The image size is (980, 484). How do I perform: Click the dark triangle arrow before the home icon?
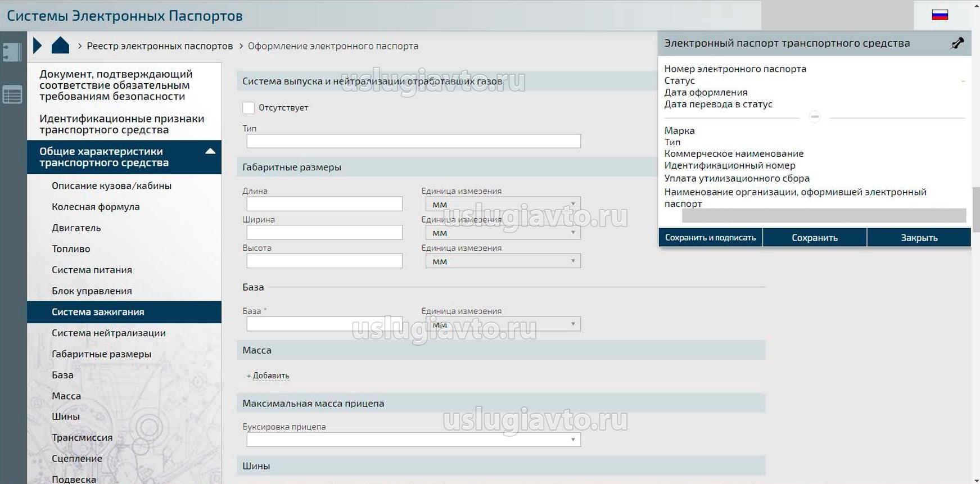point(38,46)
